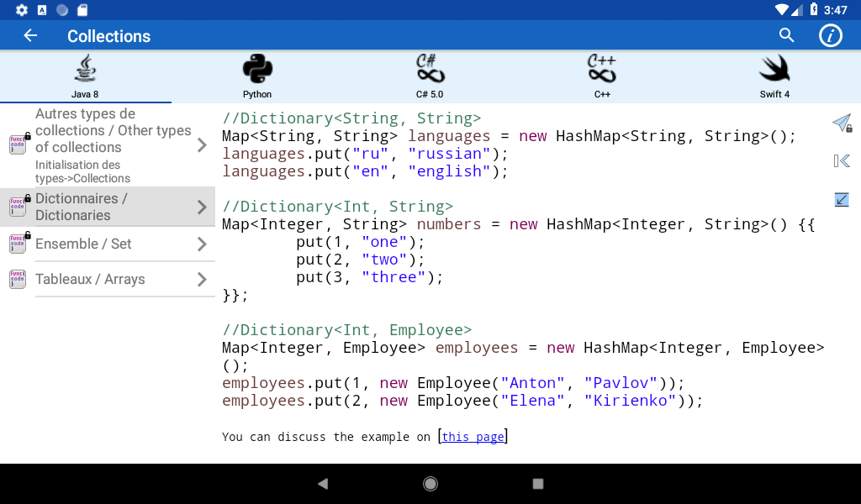Screen dimensions: 861x504
Task: Tap the Android recent apps square button
Action: (x=538, y=484)
